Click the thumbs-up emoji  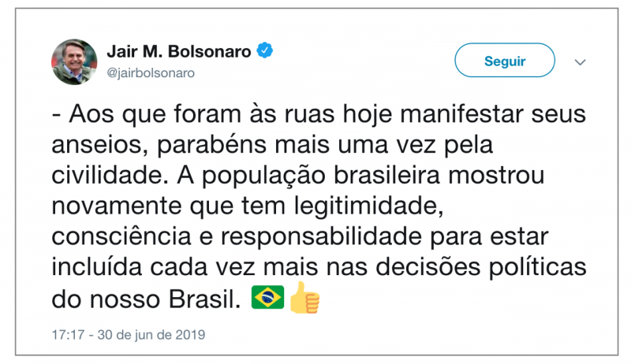pos(304,297)
